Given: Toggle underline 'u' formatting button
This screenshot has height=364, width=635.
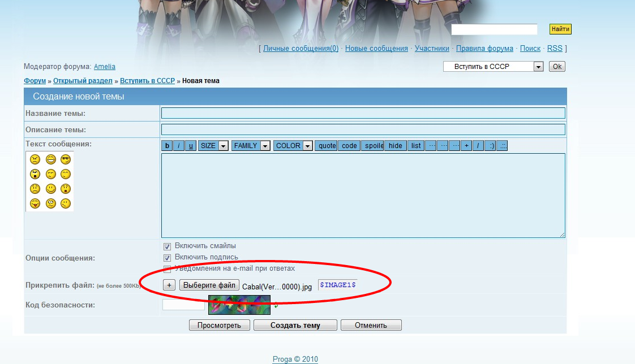Looking at the screenshot, I should [191, 146].
